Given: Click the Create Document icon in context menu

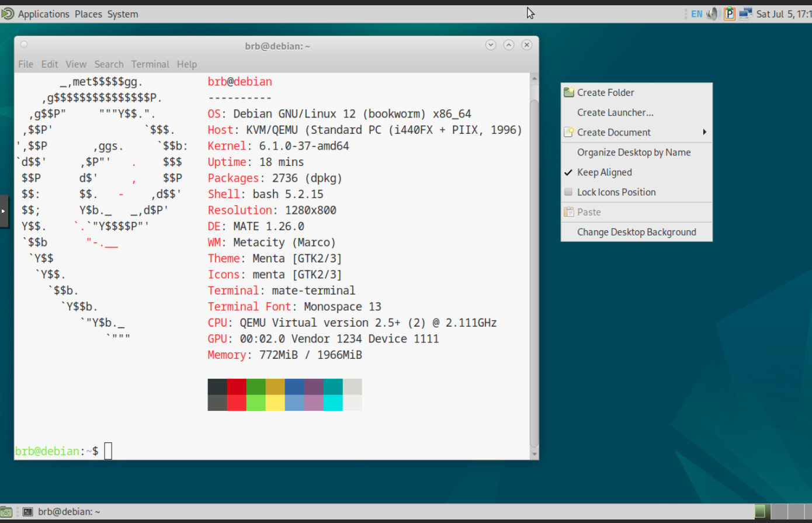Looking at the screenshot, I should [x=568, y=132].
